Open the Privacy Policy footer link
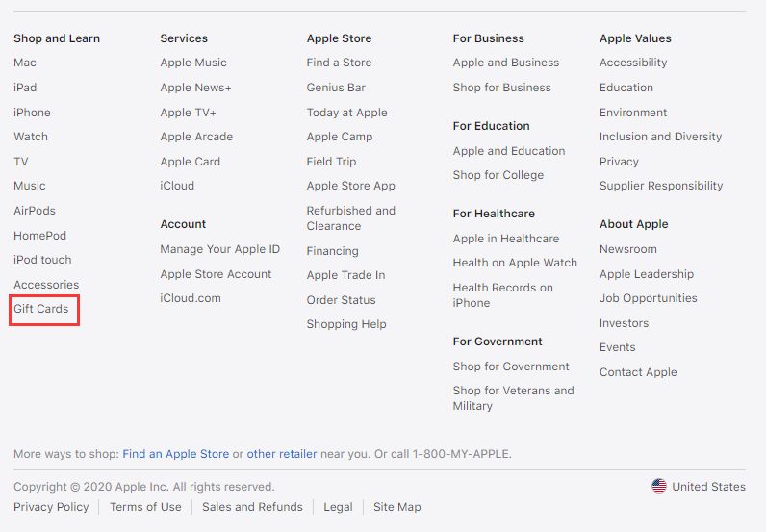The height and width of the screenshot is (532, 766). point(51,507)
